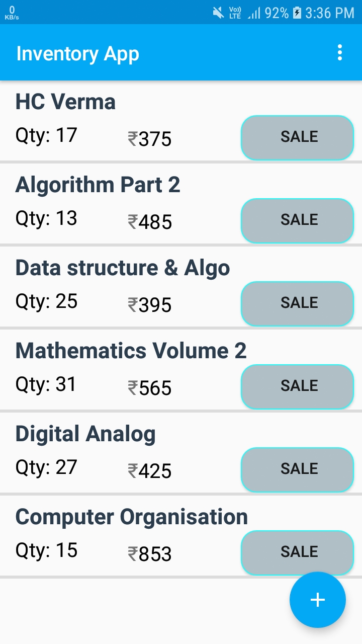Open the three-dot overflow menu

tap(340, 53)
